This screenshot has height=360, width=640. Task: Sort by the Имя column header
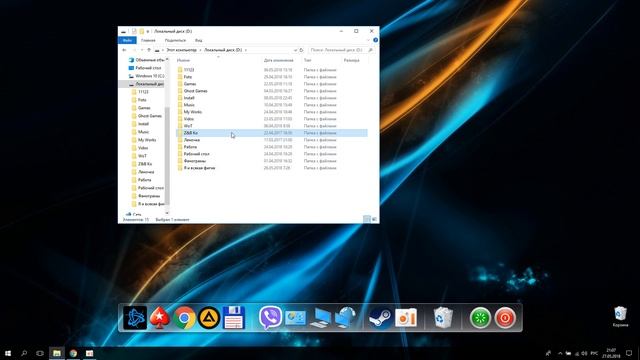coord(184,60)
